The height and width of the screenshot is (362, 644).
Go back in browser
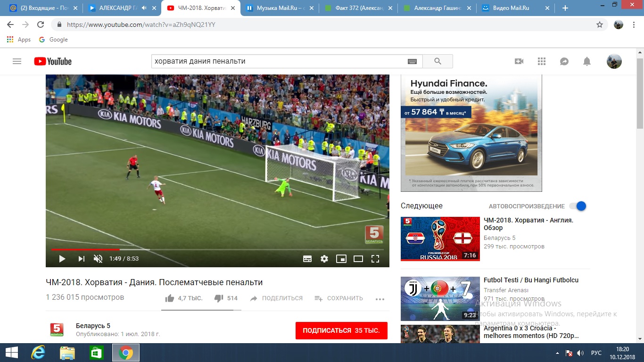point(10,25)
